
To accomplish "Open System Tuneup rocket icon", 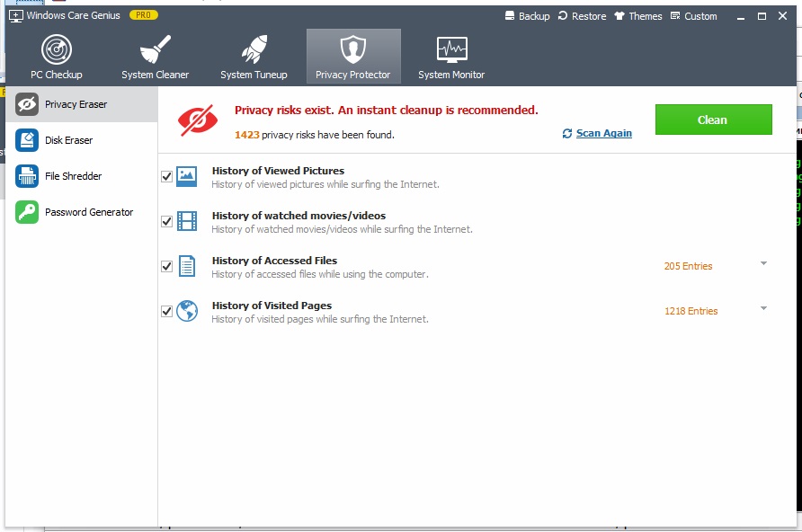I will pos(254,49).
